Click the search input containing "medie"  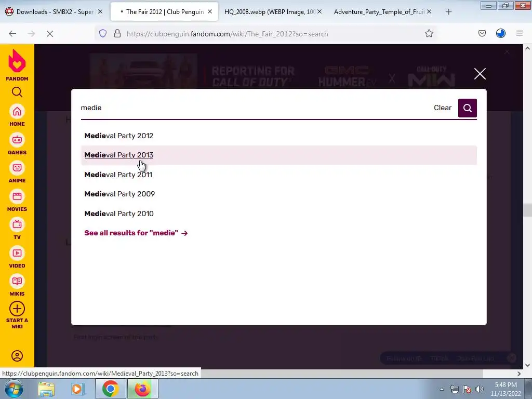[x=255, y=108]
